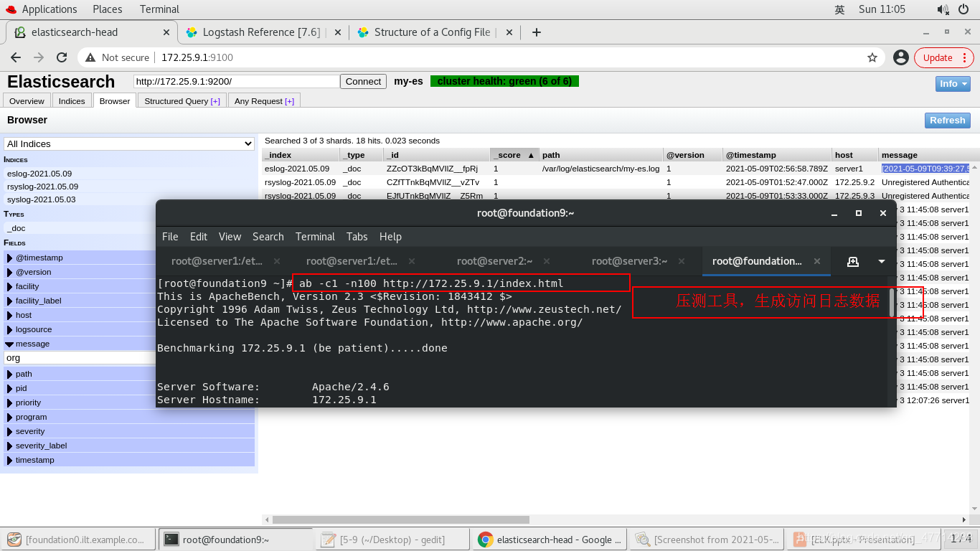
Task: Select the rsyslog-2021.05.09 index
Action: click(x=129, y=187)
